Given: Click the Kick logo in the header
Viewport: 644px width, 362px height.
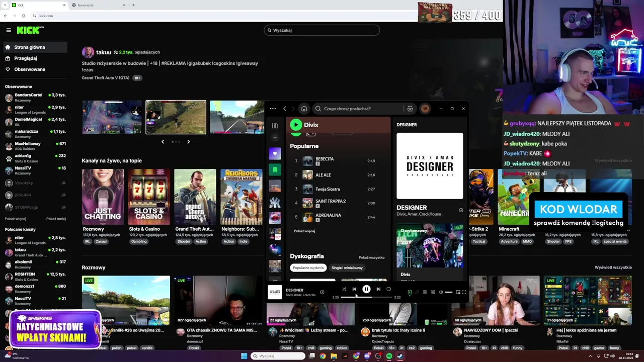Looking at the screenshot, I should 30,30.
